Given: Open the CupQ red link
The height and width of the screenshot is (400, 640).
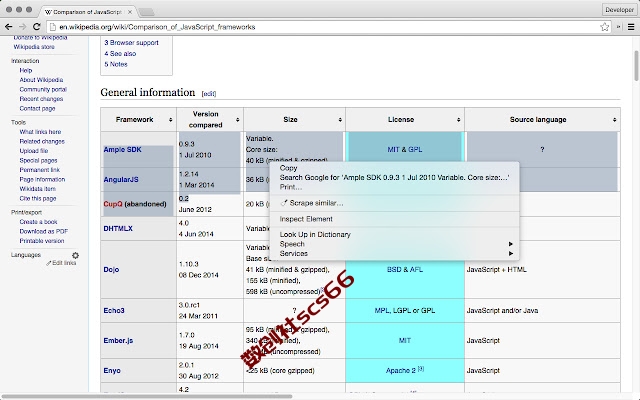Looking at the screenshot, I should [113, 204].
